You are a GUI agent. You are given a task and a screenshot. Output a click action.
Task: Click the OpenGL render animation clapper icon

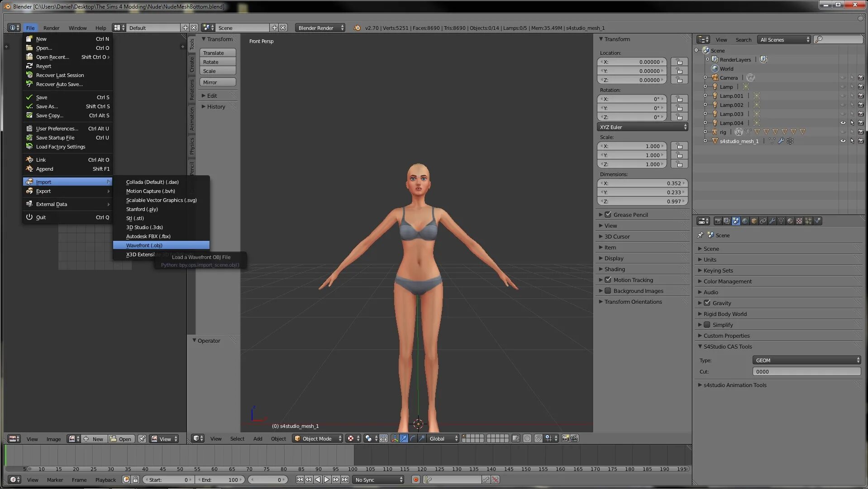(574, 438)
